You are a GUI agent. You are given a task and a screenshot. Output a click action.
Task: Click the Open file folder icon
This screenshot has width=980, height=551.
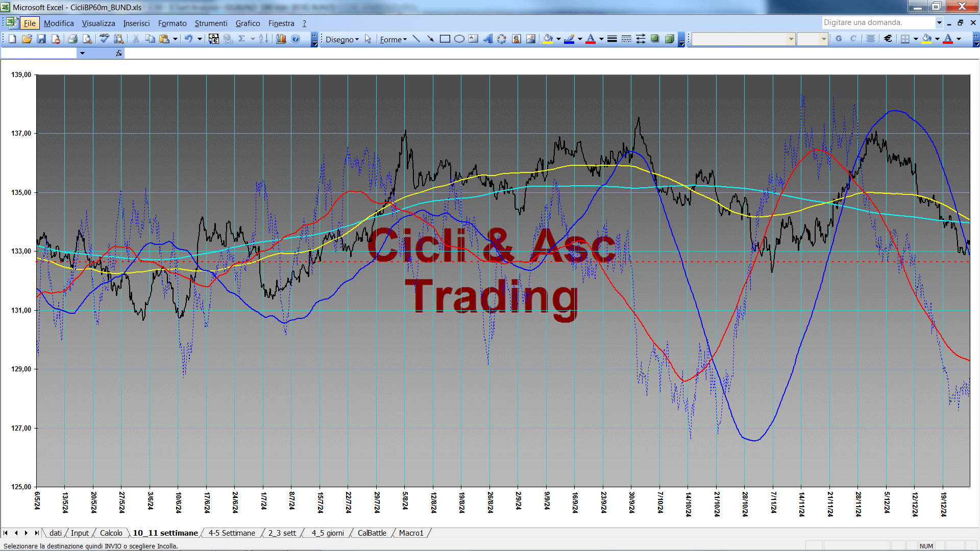tap(27, 39)
